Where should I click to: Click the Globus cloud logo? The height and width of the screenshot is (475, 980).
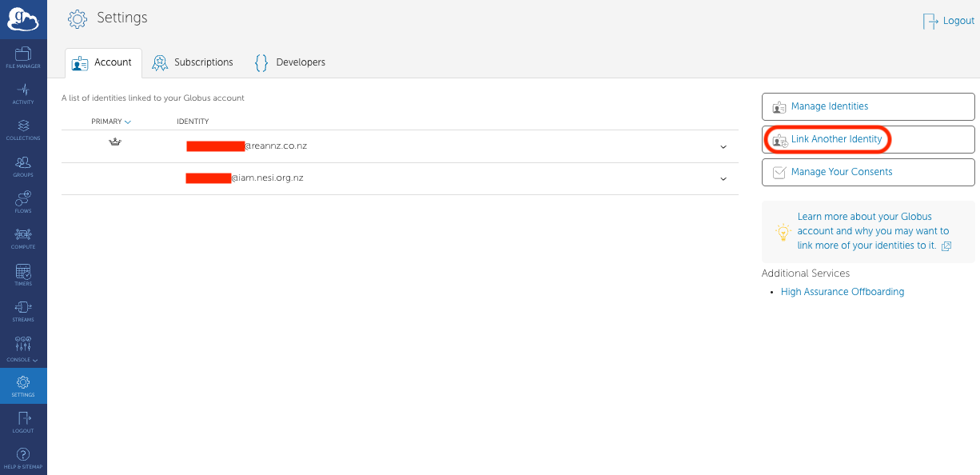click(x=23, y=19)
